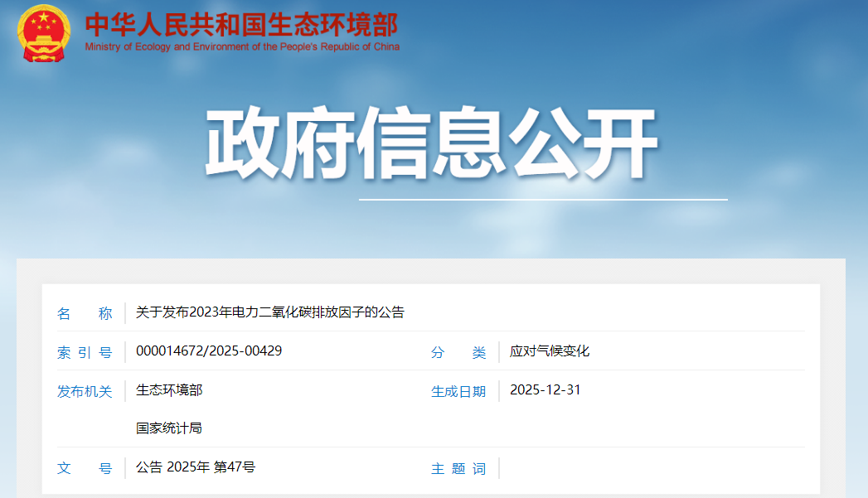Select the 索引号 field label
This screenshot has height=498, width=868.
pyautogui.click(x=84, y=352)
